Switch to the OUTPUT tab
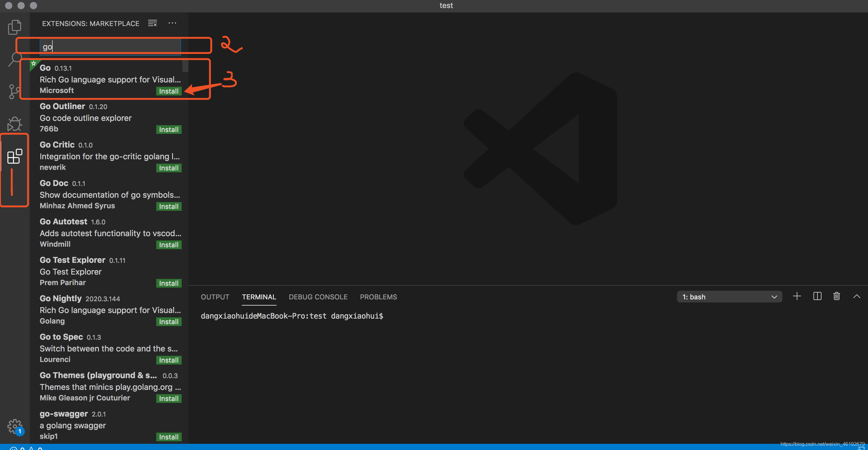The height and width of the screenshot is (450, 868). point(215,297)
